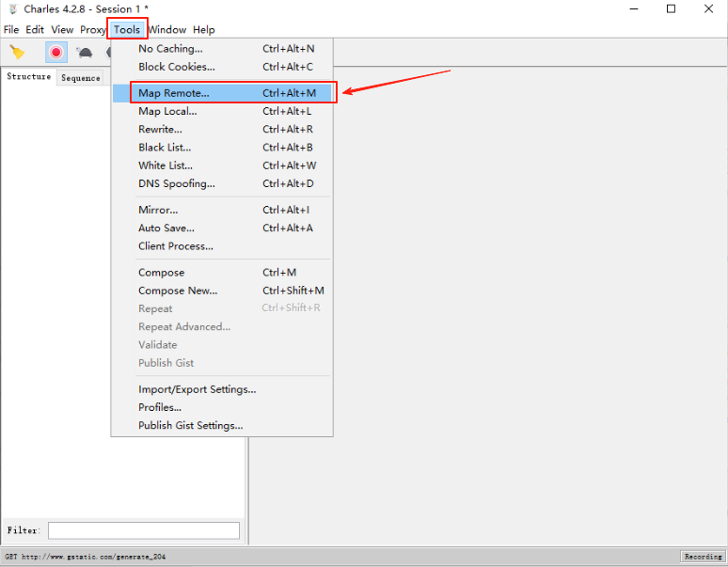
Task: Open White List... settings
Action: click(222, 165)
